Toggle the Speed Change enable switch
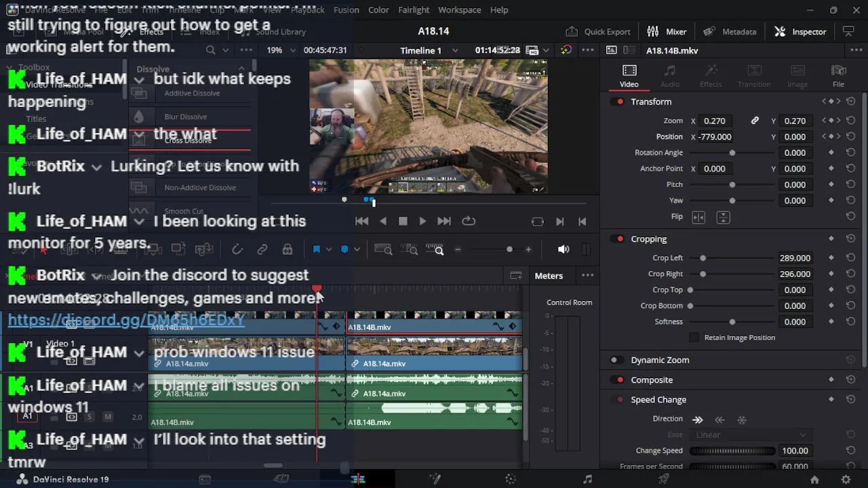The image size is (868, 488). click(617, 400)
